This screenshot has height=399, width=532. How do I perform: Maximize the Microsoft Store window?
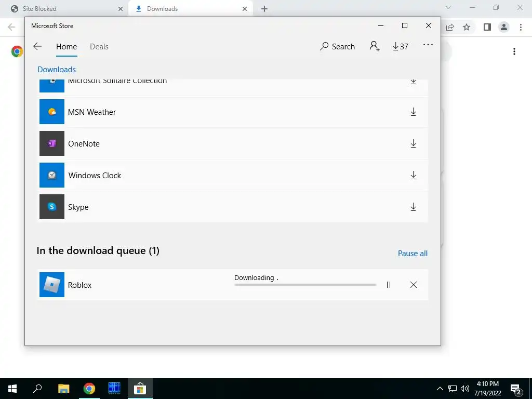[404, 26]
